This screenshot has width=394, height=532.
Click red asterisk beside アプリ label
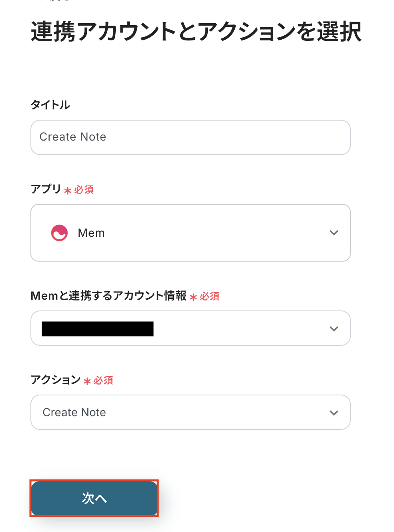68,190
